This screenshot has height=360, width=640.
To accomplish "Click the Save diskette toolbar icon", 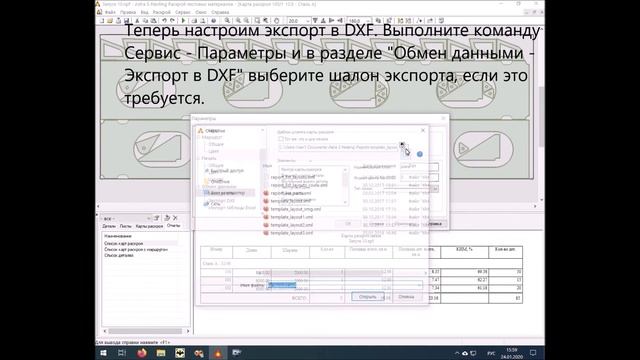I will [127, 20].
